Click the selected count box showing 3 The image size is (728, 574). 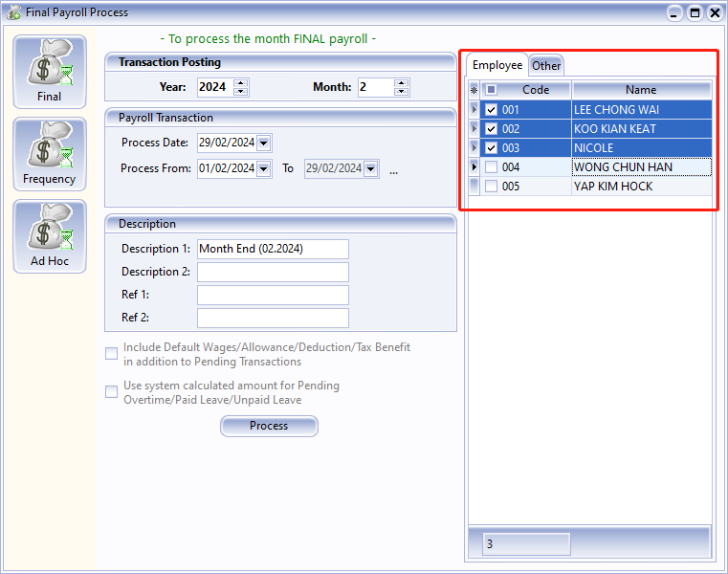click(x=526, y=543)
